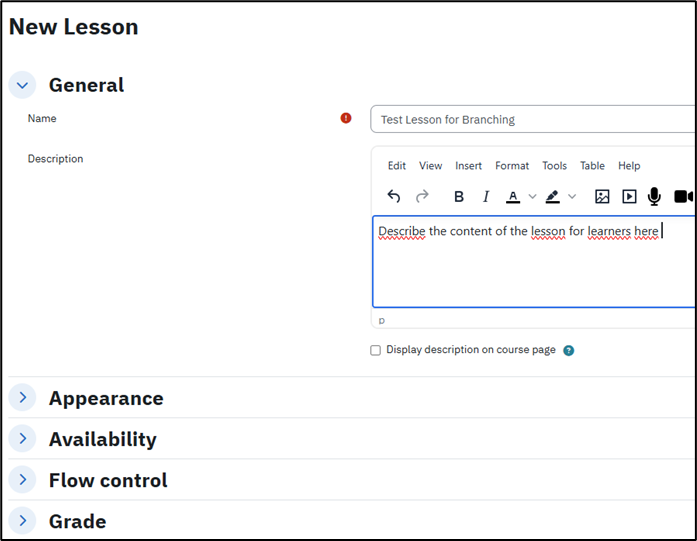697x541 pixels.
Task: Insert an image using the image icon
Action: (602, 197)
